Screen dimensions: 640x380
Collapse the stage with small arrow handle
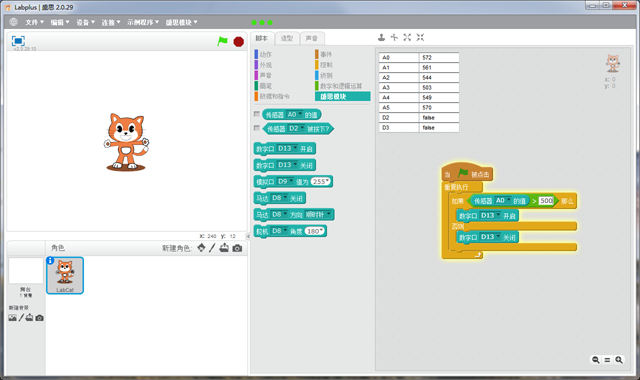248,236
